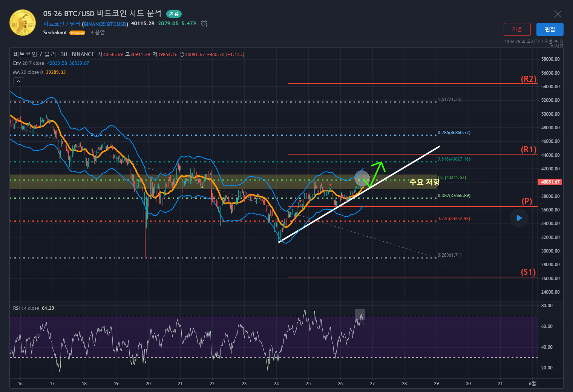Select the RSI 14 close indicator legend
Viewport: 573px width, 392px height.
tap(26, 308)
